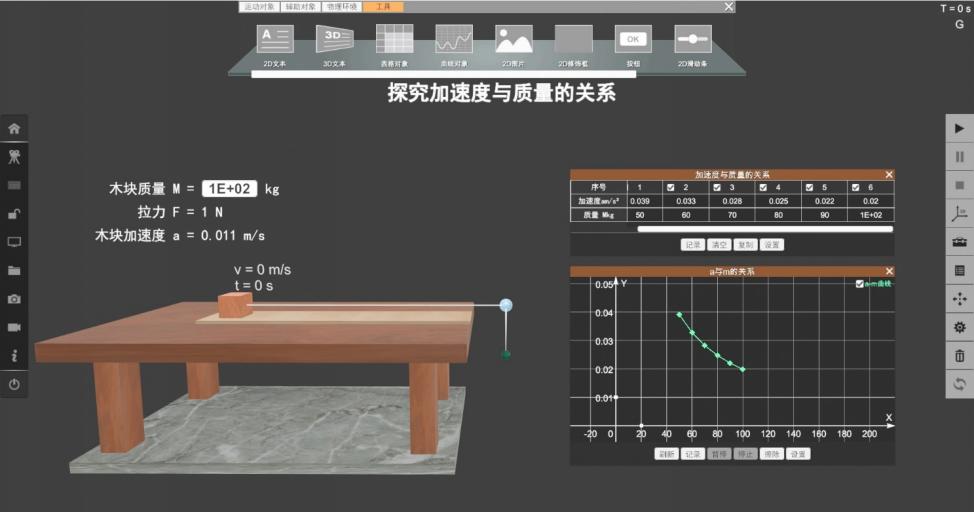Toggle the a-m曲线 curve checkbox
This screenshot has width=974, height=513.
tap(860, 284)
